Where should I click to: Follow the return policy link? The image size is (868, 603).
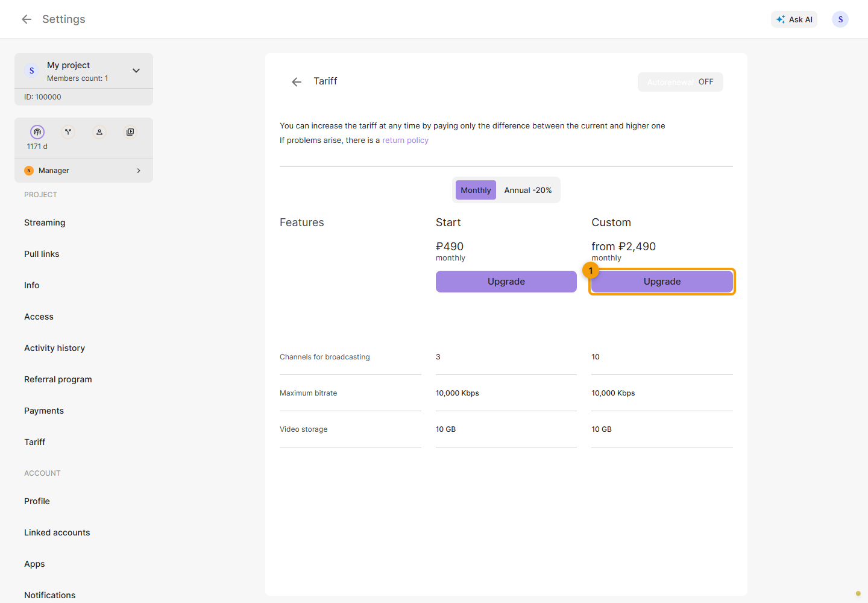point(405,140)
